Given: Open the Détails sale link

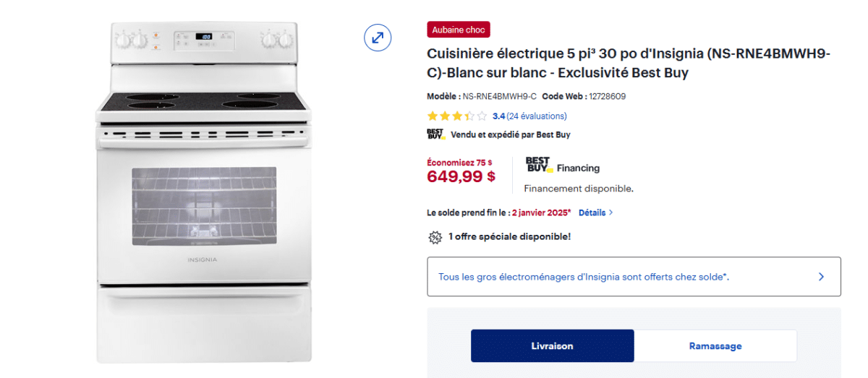Looking at the screenshot, I should (x=592, y=212).
